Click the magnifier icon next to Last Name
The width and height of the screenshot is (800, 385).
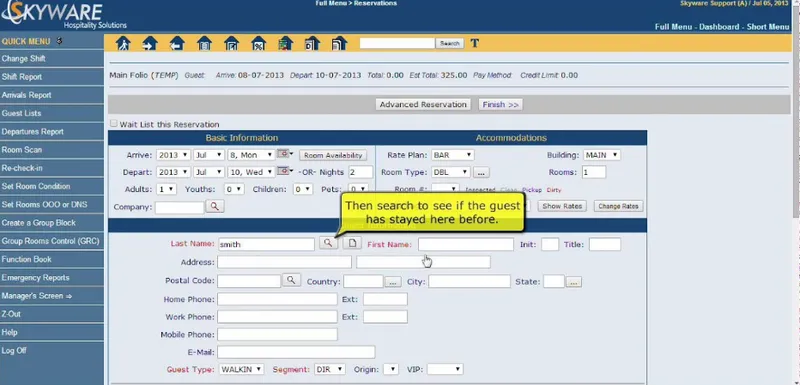tap(329, 243)
